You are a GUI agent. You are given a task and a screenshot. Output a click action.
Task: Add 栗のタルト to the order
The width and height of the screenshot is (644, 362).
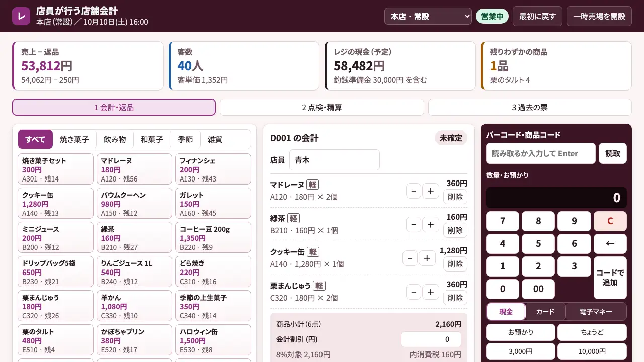click(x=56, y=340)
